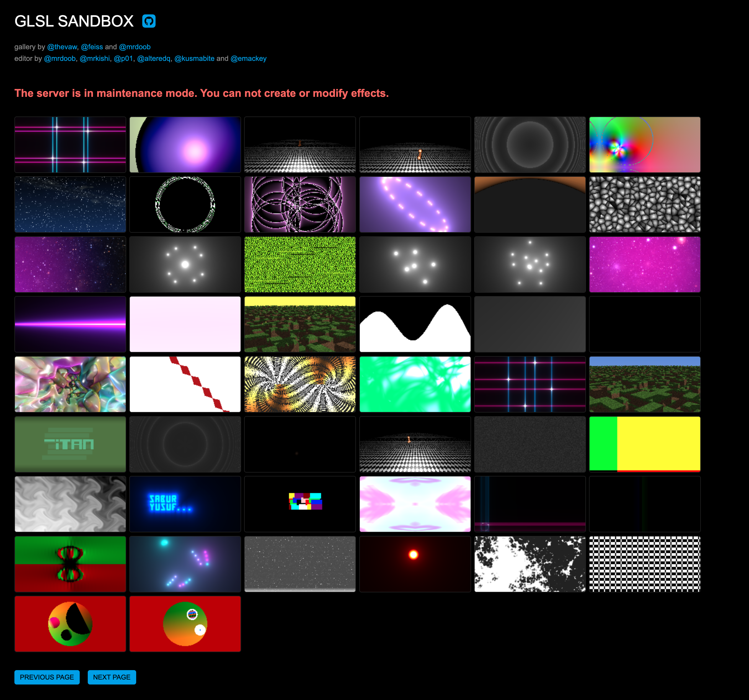The width and height of the screenshot is (749, 700).
Task: Open the gray voronoi cells thumbnail
Action: click(645, 204)
